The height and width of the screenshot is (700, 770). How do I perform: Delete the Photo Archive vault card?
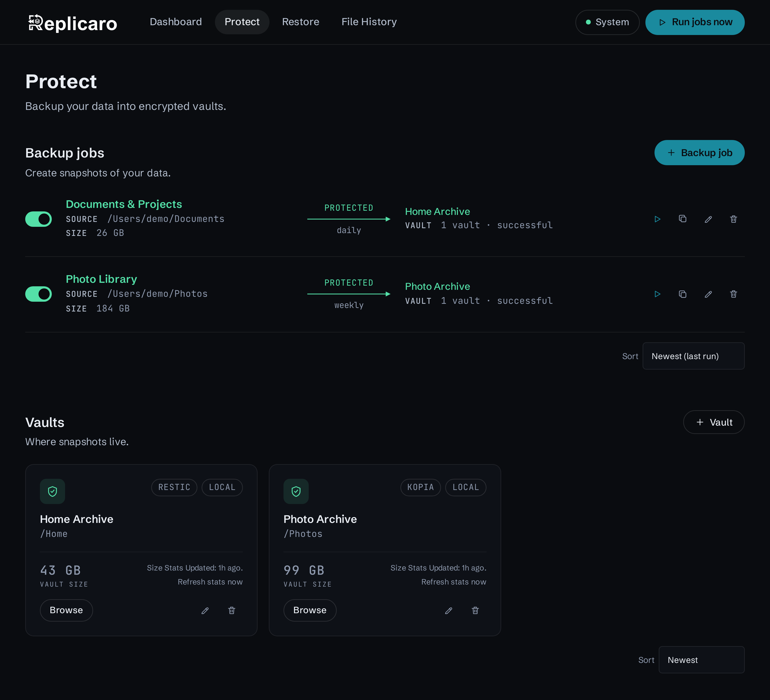475,610
